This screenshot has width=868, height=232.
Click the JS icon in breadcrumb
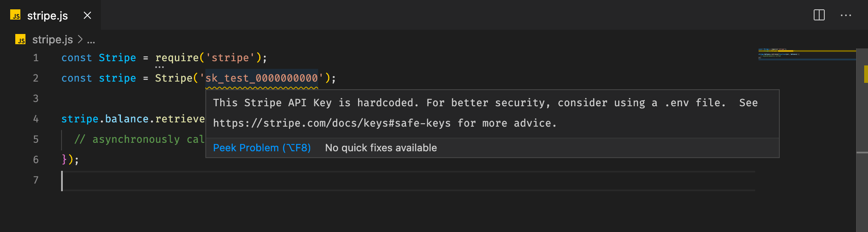coord(20,39)
